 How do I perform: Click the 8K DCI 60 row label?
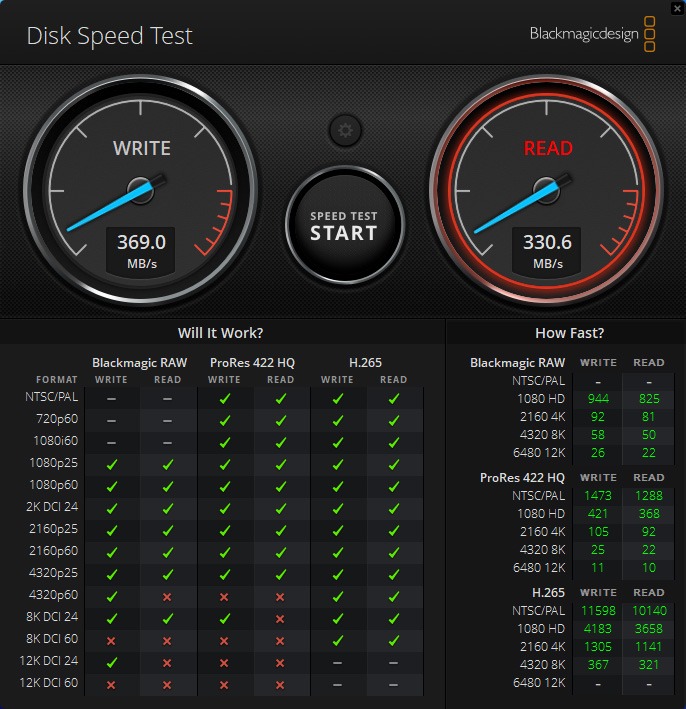coord(52,639)
